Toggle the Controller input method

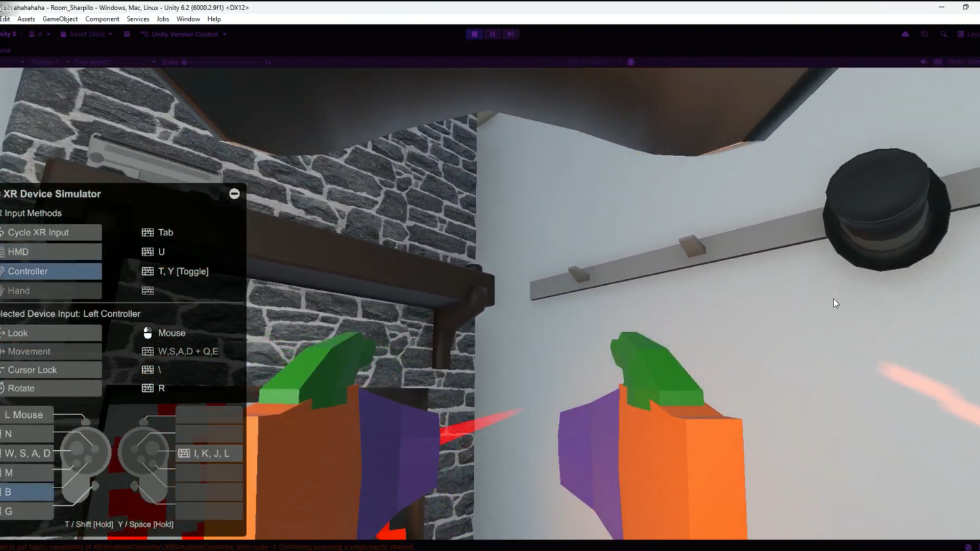[50, 271]
